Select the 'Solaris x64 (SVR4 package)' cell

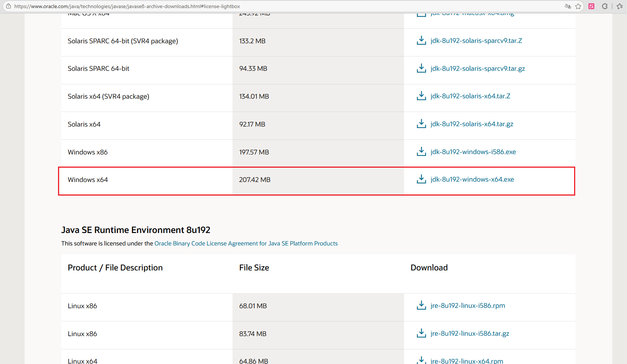[108, 97]
